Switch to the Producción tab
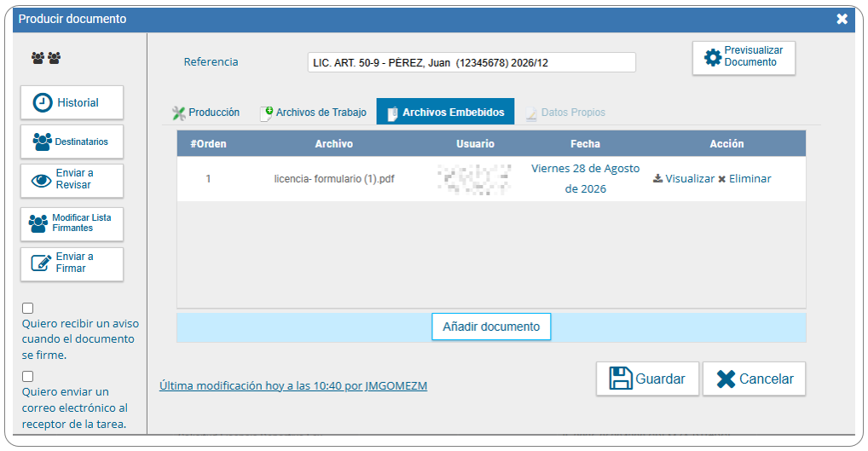 [x=206, y=113]
